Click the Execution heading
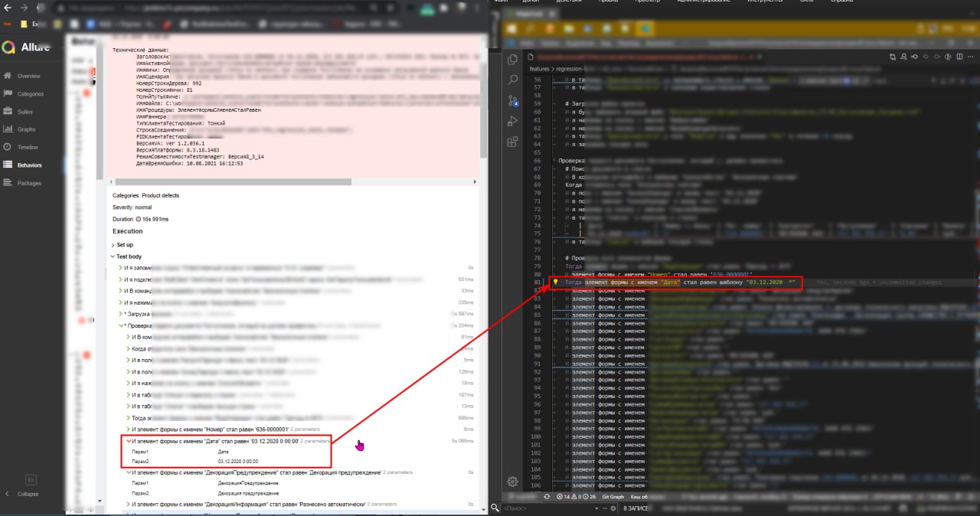 point(128,231)
